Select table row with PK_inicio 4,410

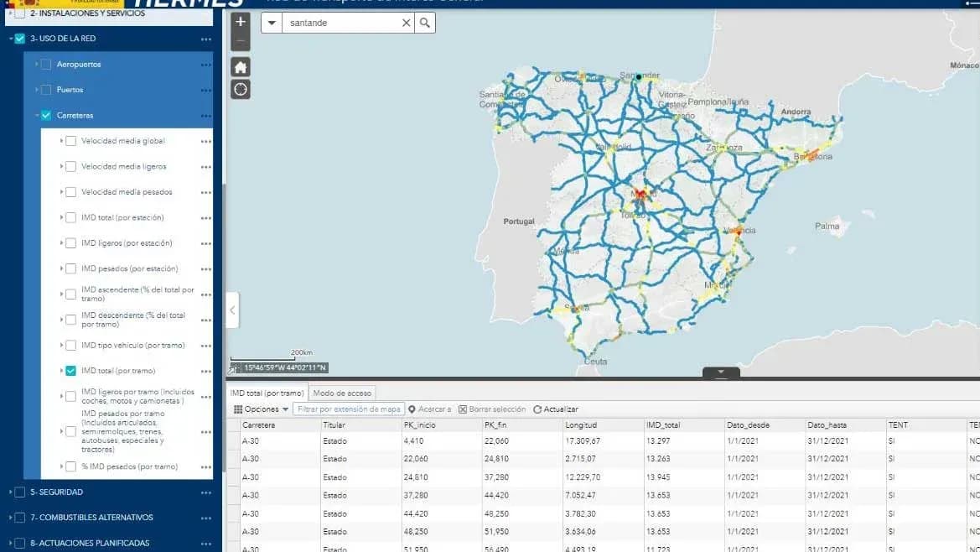pos(603,441)
